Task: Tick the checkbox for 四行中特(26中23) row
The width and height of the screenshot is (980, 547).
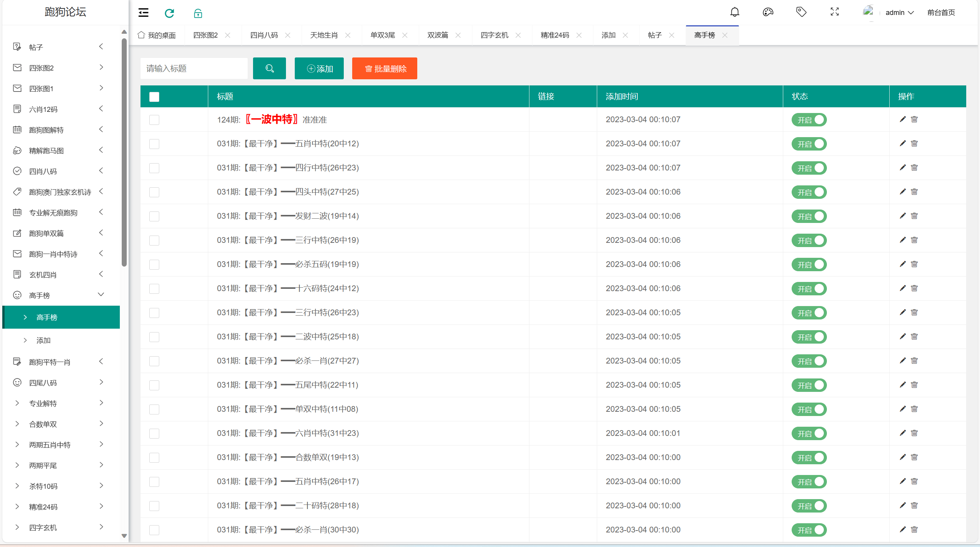Action: [154, 168]
